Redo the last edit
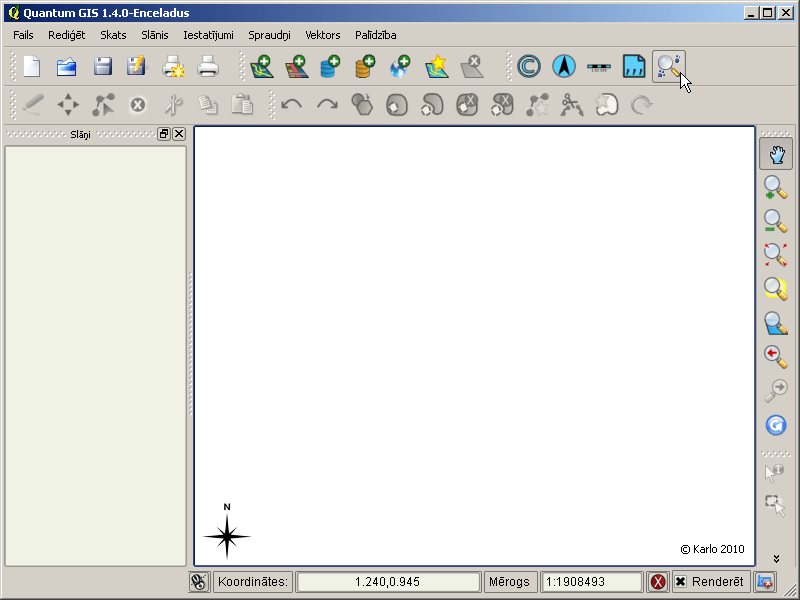This screenshot has width=800, height=600. point(327,105)
